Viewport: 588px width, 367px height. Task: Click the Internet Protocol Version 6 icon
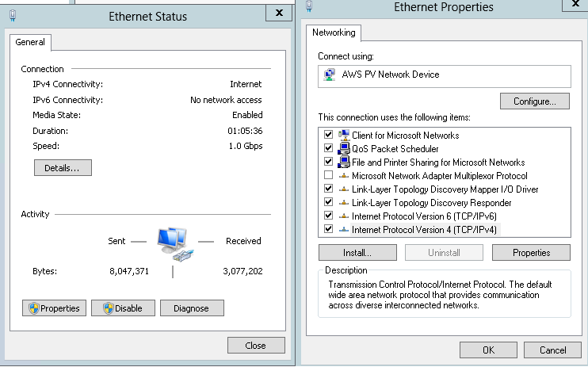coord(344,216)
